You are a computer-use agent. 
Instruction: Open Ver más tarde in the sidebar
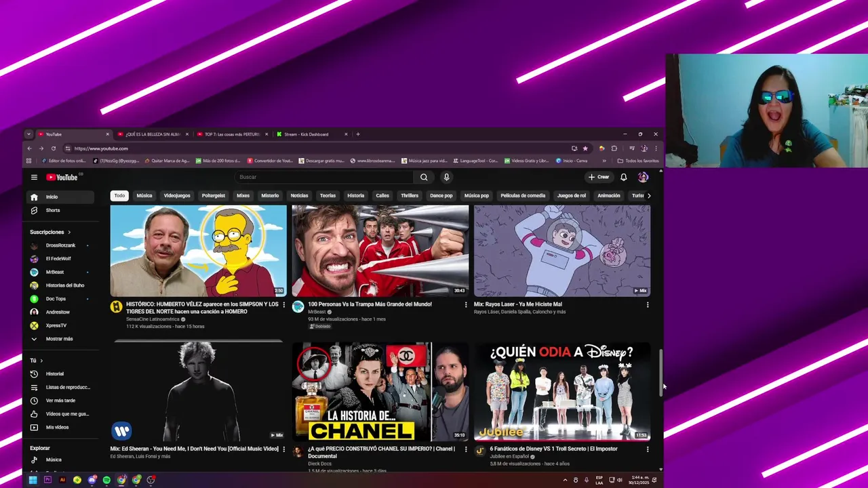click(x=60, y=401)
